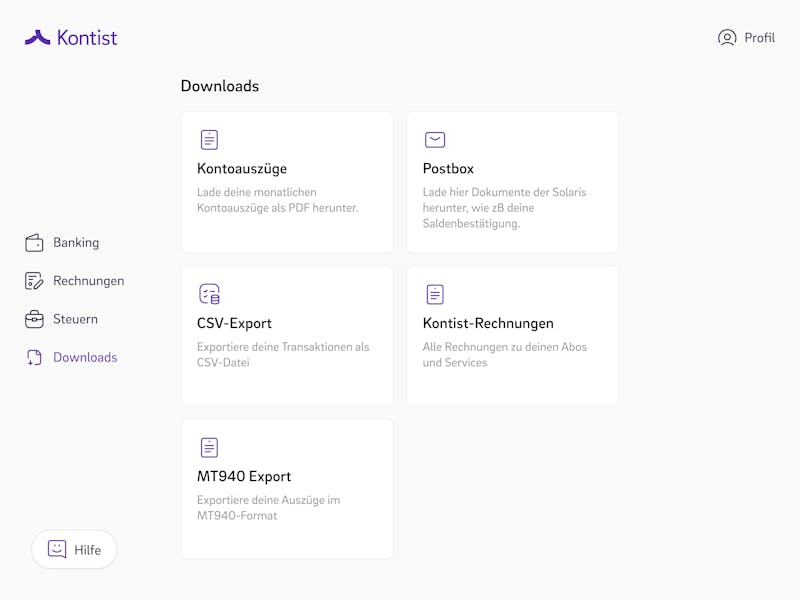This screenshot has height=600, width=800.
Task: Click the Steuern briefcase icon
Action: [x=34, y=319]
